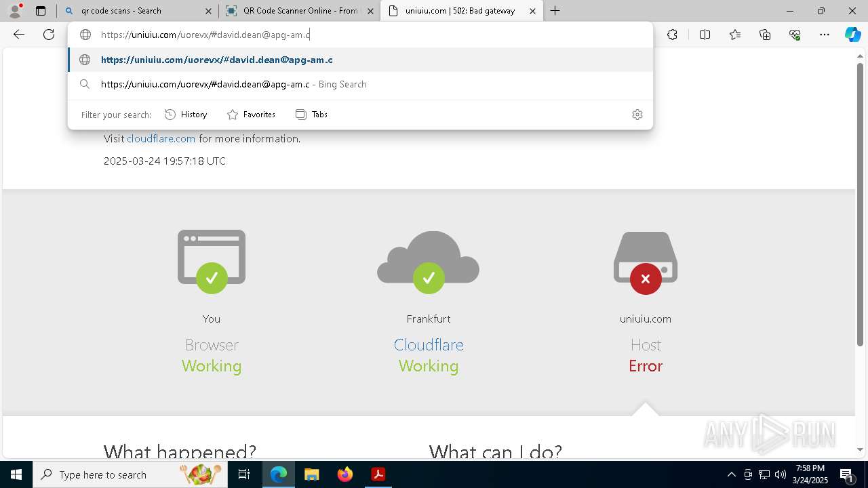Image resolution: width=868 pixels, height=488 pixels.
Task: Open the cloudflare.com link
Action: tap(161, 138)
